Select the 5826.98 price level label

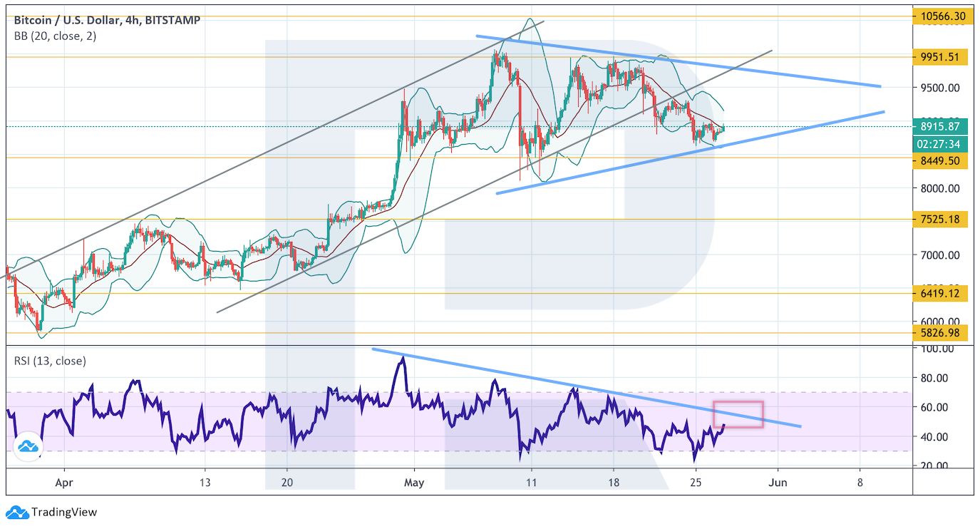[x=941, y=333]
